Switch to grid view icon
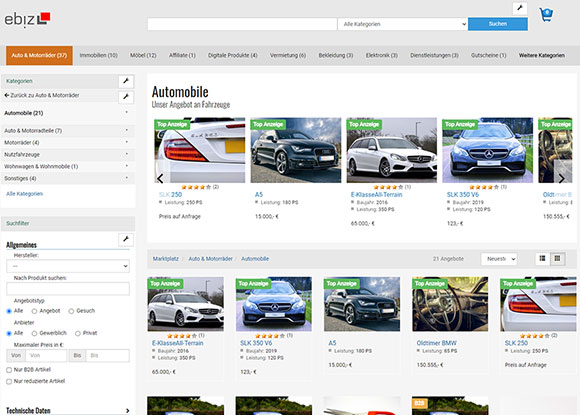This screenshot has height=415, width=580. click(x=557, y=259)
